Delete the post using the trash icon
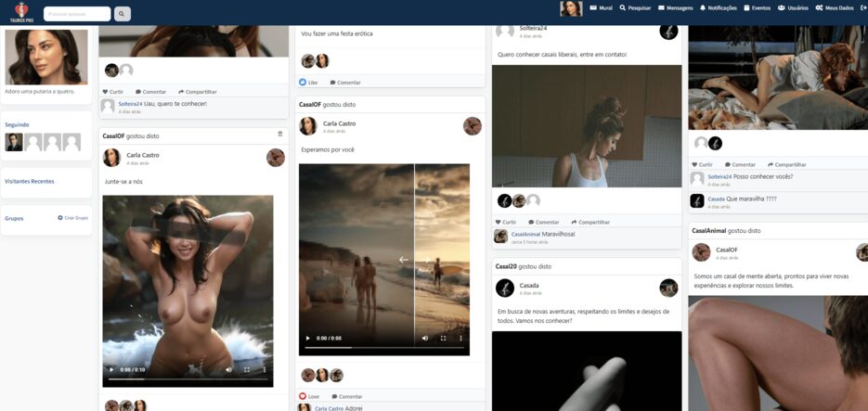868x411 pixels. click(x=280, y=135)
